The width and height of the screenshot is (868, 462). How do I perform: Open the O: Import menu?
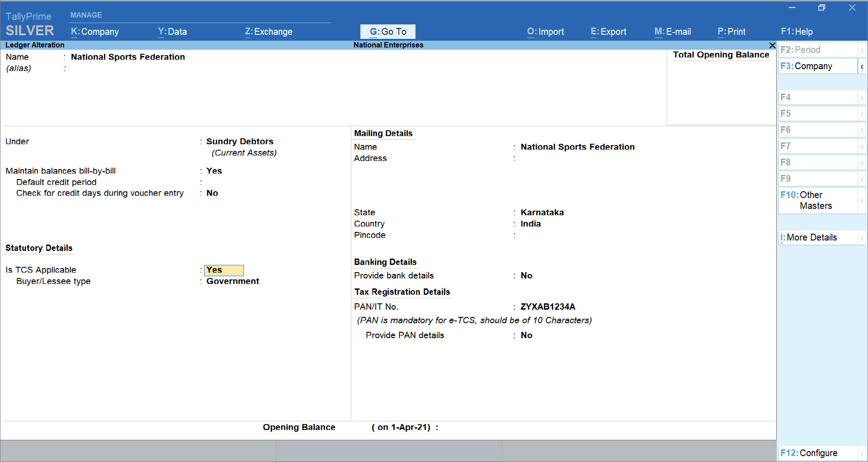546,32
